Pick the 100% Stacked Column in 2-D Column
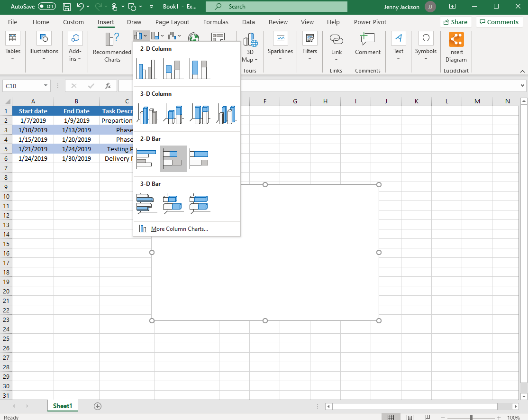Viewport: 528px width, 420px height. pyautogui.click(x=200, y=69)
